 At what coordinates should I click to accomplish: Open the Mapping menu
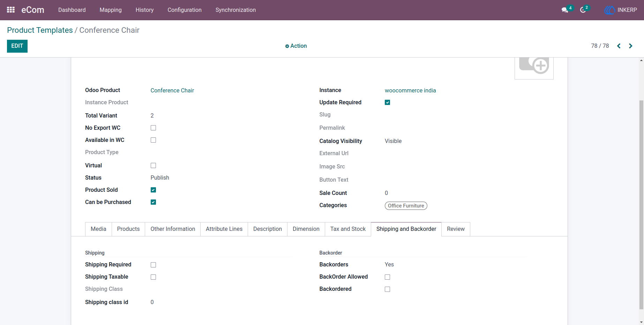click(x=111, y=10)
